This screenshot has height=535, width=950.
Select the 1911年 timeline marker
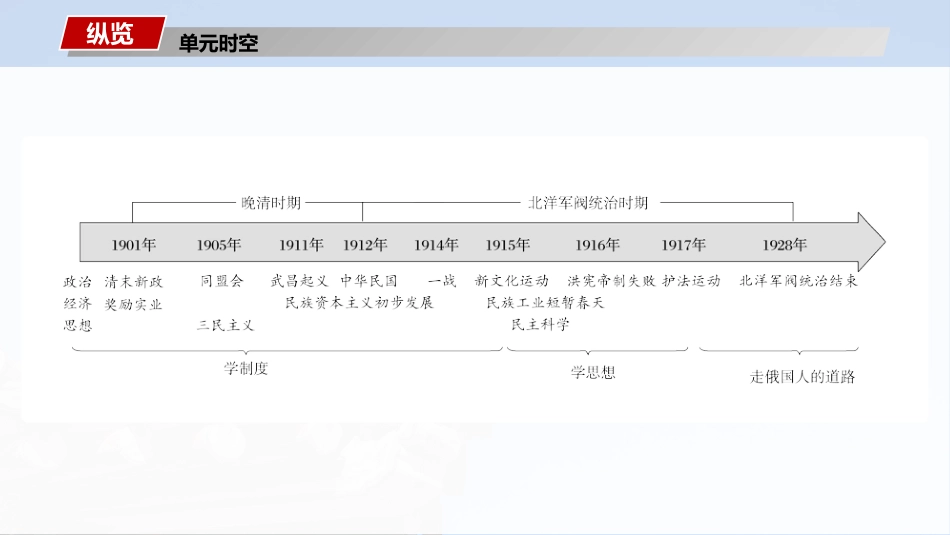click(301, 245)
